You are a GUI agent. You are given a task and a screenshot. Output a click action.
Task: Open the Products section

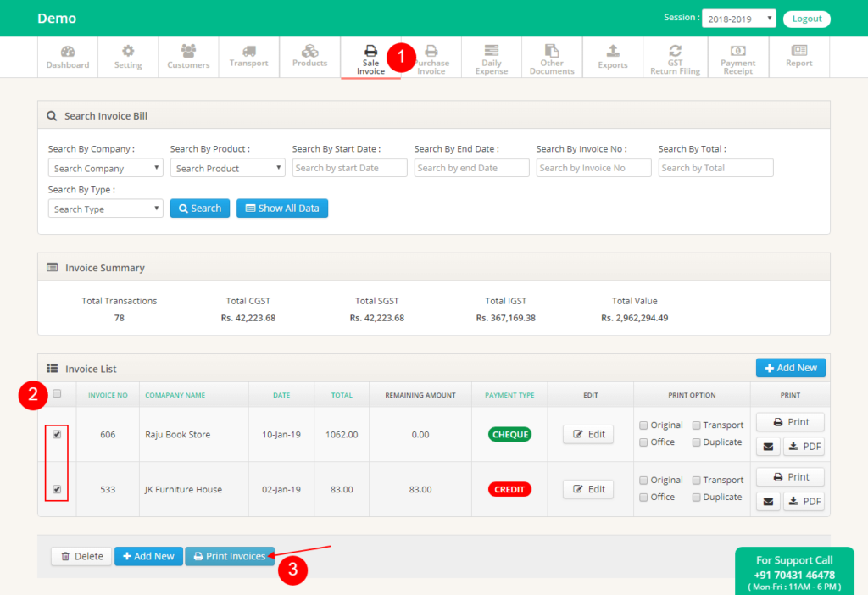pyautogui.click(x=309, y=57)
